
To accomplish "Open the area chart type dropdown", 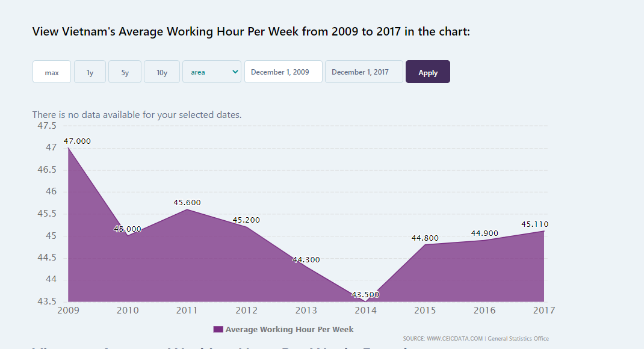I will pyautogui.click(x=212, y=72).
